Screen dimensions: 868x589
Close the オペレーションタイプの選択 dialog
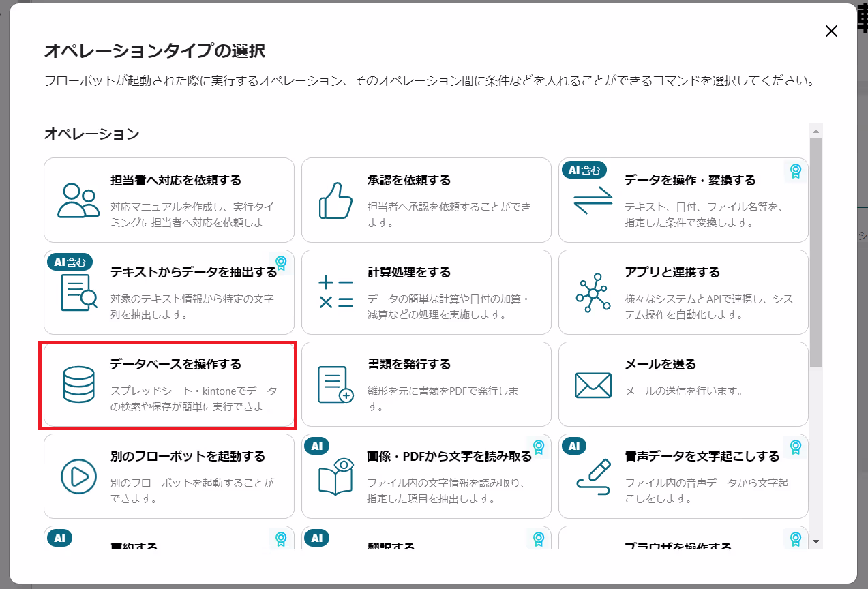tap(831, 31)
